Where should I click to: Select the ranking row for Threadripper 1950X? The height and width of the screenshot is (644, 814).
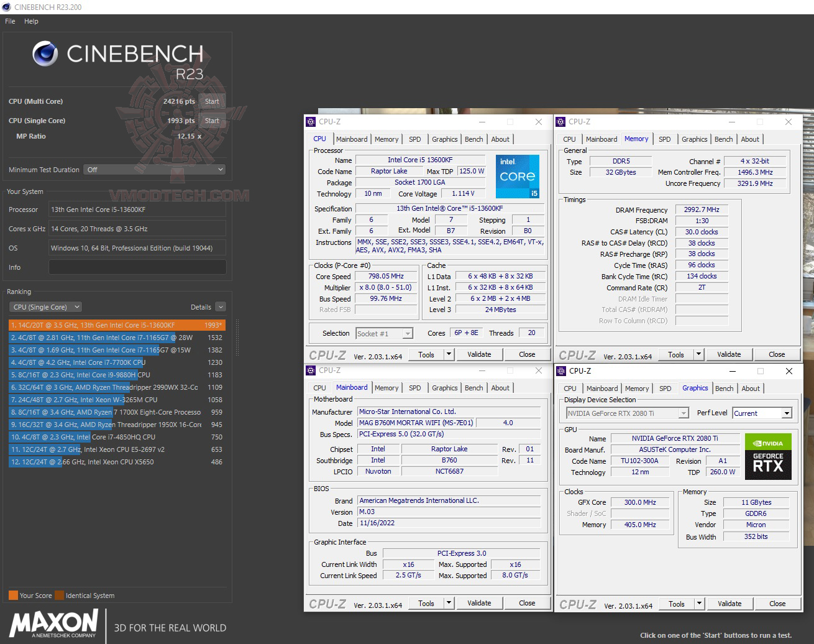point(117,425)
